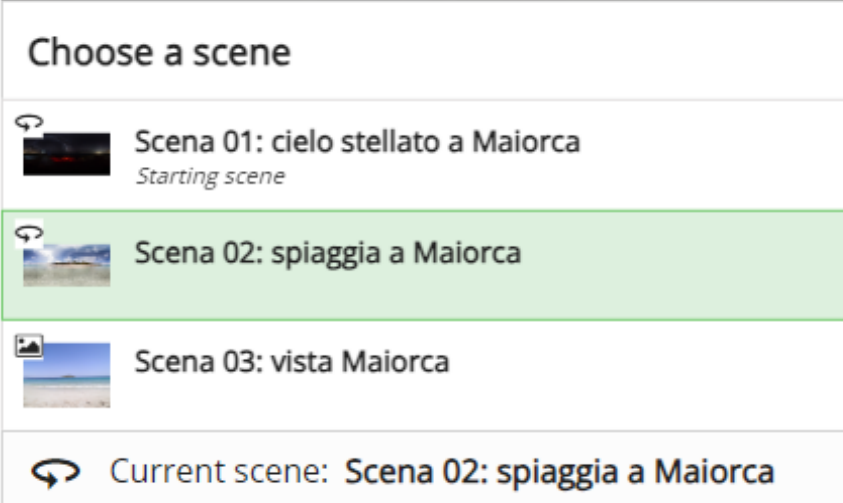Click the Starting scene label

point(210,176)
